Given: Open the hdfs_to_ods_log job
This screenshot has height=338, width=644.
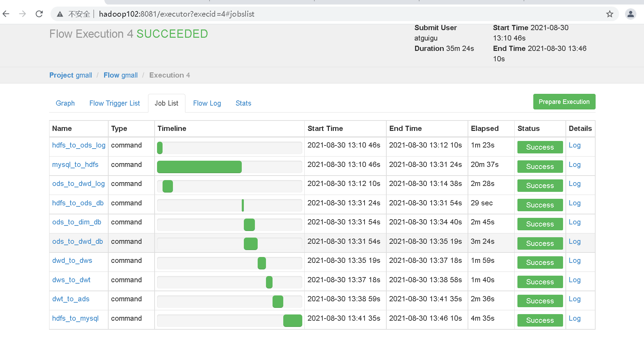Looking at the screenshot, I should (79, 145).
